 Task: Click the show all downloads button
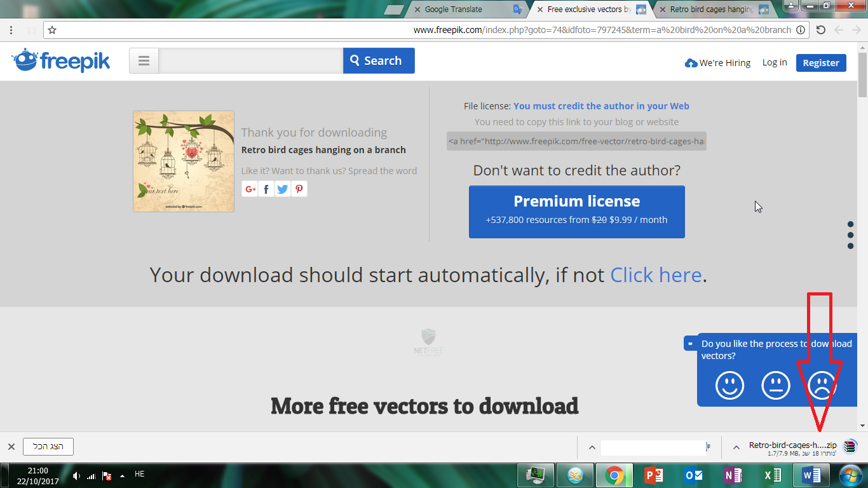pyautogui.click(x=48, y=447)
